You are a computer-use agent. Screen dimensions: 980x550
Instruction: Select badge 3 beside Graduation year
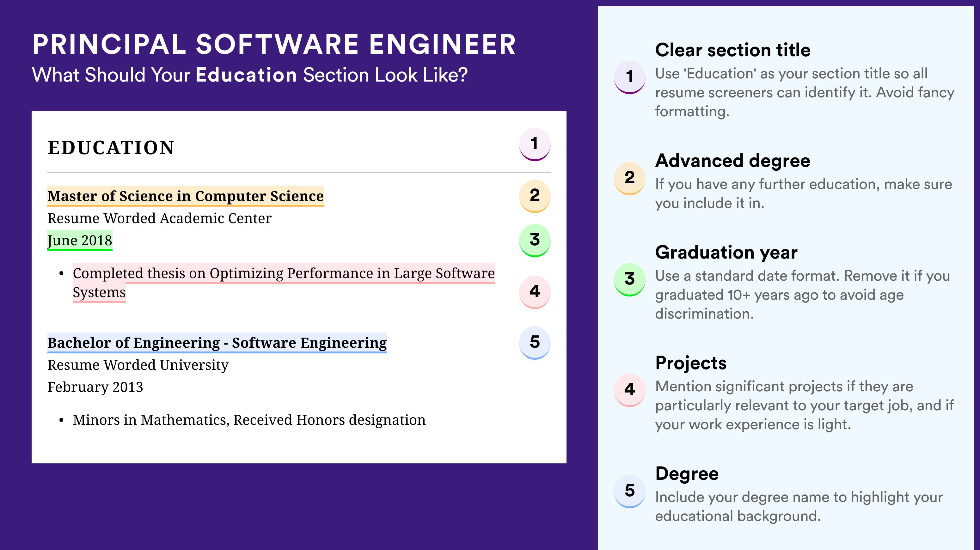(629, 279)
